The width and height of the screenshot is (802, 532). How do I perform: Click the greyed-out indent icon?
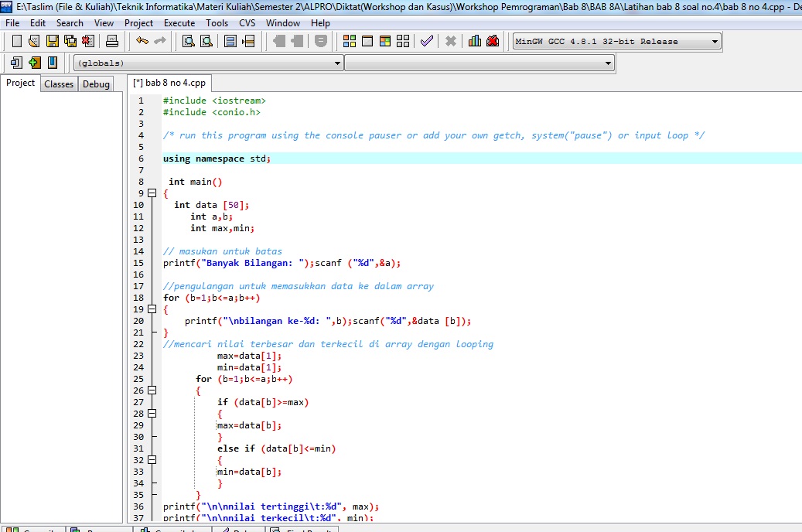(x=297, y=41)
